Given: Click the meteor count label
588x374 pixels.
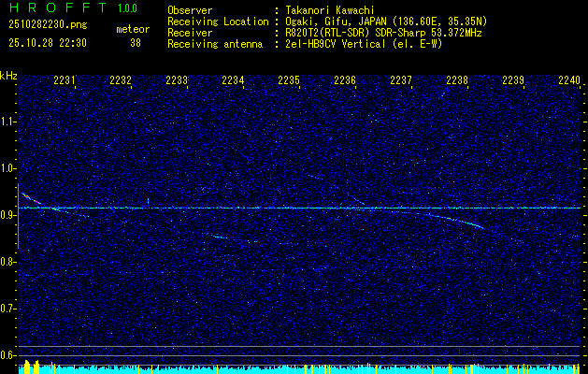Looking at the screenshot, I should (133, 29).
